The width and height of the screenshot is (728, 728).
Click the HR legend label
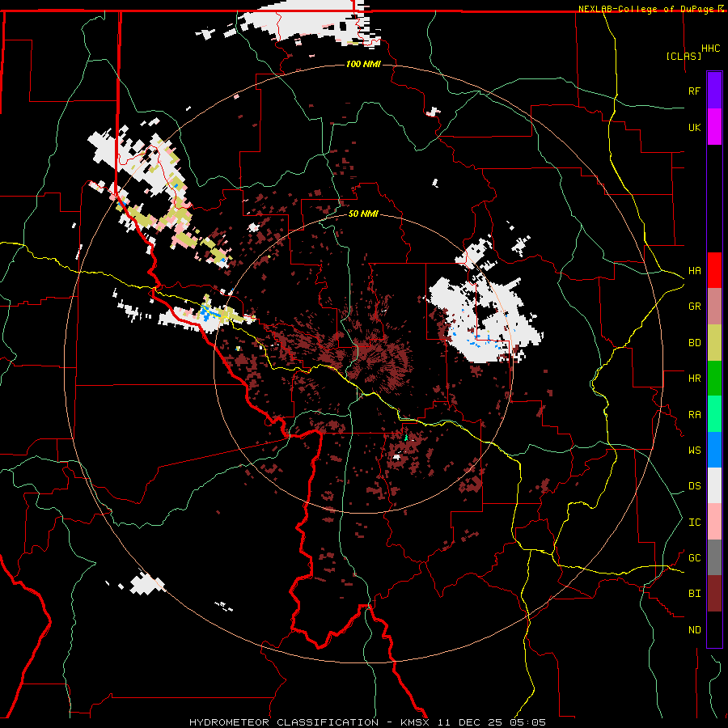694,379
